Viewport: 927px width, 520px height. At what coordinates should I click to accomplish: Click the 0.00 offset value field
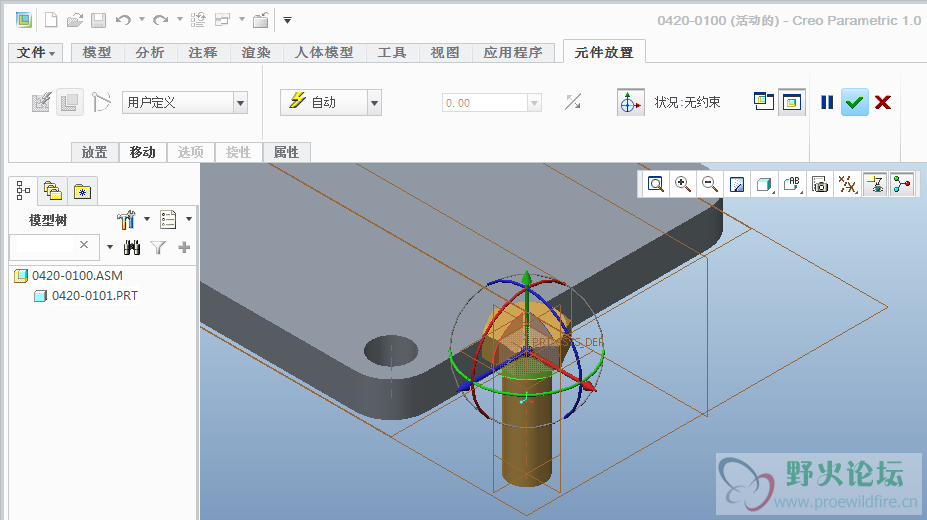point(484,103)
